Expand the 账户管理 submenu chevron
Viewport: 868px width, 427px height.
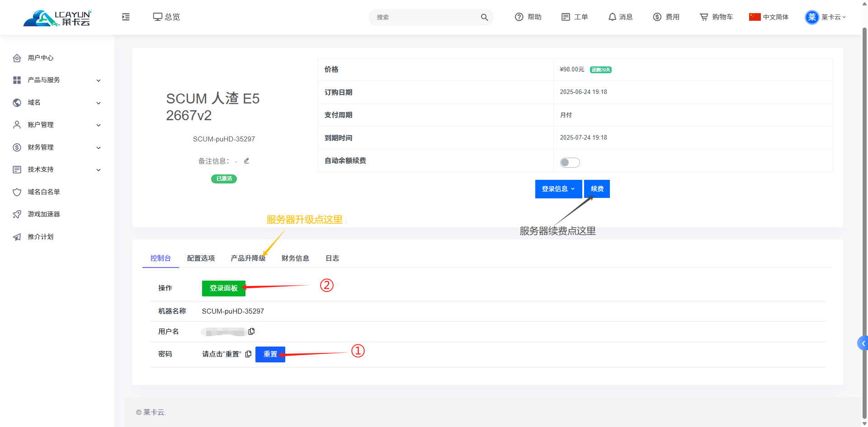click(x=99, y=125)
